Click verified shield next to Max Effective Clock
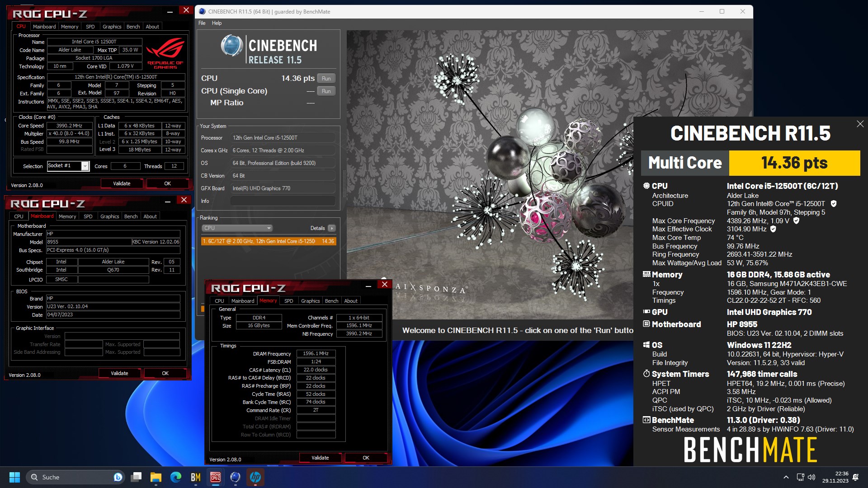Image resolution: width=868 pixels, height=488 pixels. pyautogui.click(x=773, y=229)
